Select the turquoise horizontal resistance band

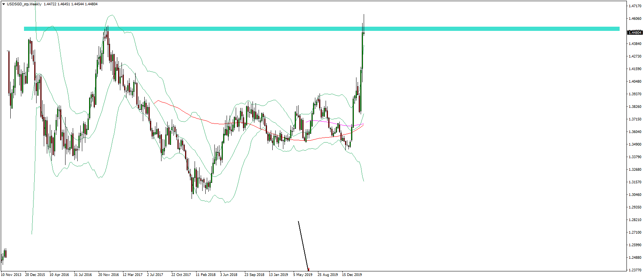pyautogui.click(x=321, y=29)
